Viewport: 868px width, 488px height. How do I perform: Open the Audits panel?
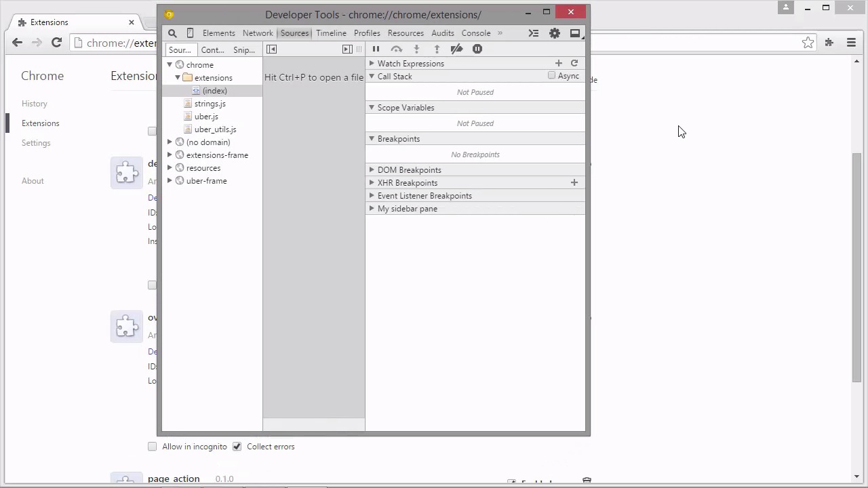(x=443, y=33)
